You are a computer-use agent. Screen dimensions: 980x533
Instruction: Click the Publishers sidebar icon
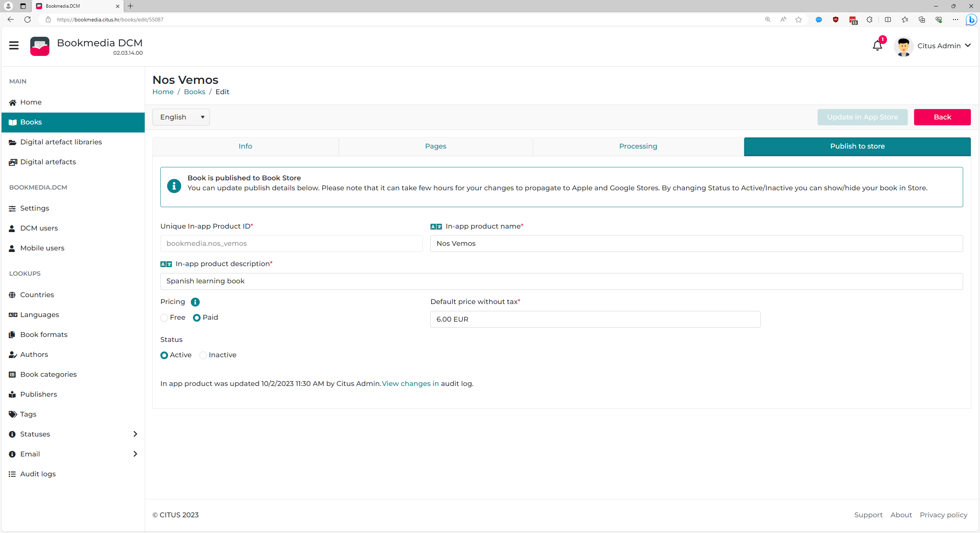click(13, 394)
